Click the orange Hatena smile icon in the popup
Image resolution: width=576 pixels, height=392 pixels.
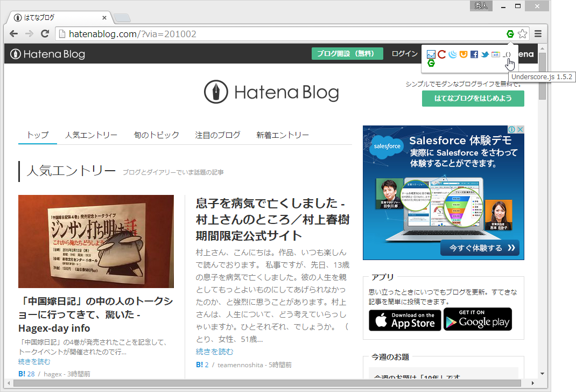pos(463,54)
